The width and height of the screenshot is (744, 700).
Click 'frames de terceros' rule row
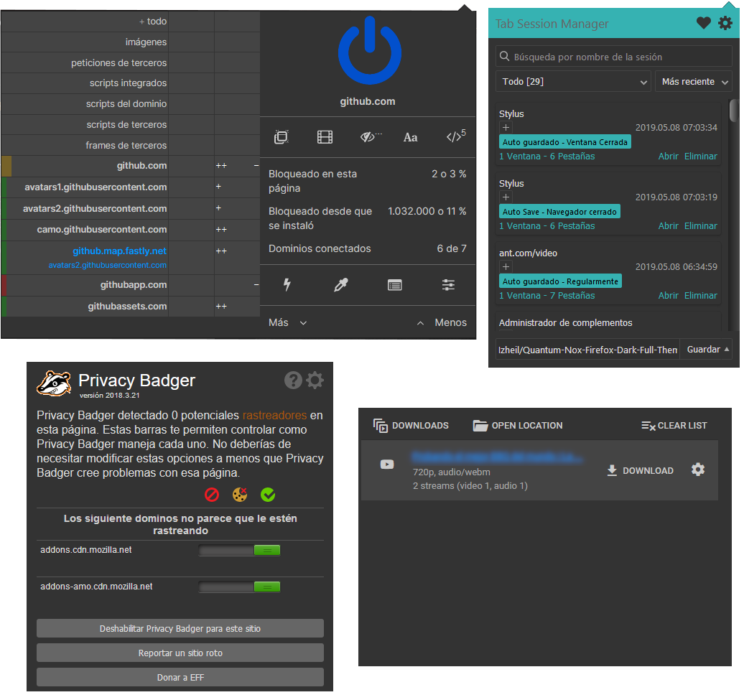pos(131,146)
